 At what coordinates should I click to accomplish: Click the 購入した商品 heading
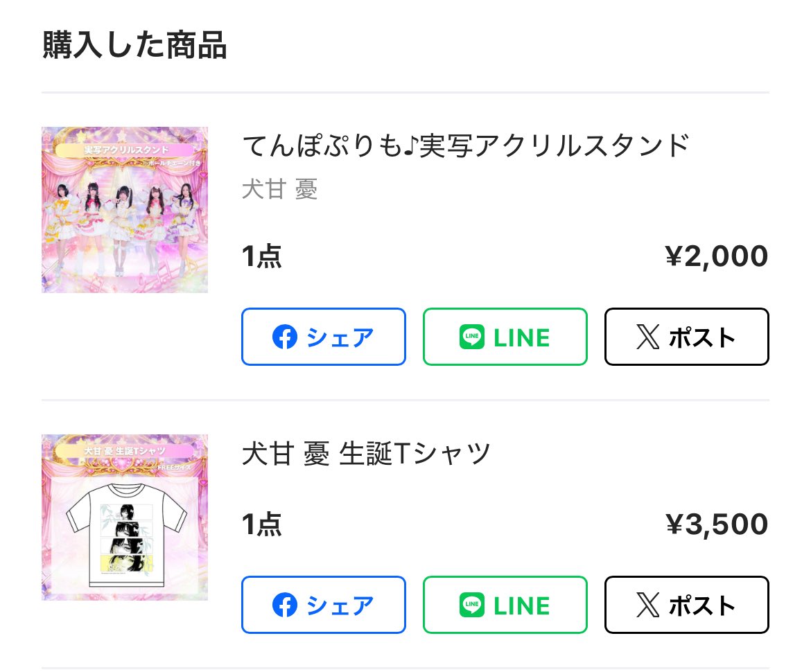point(134,46)
